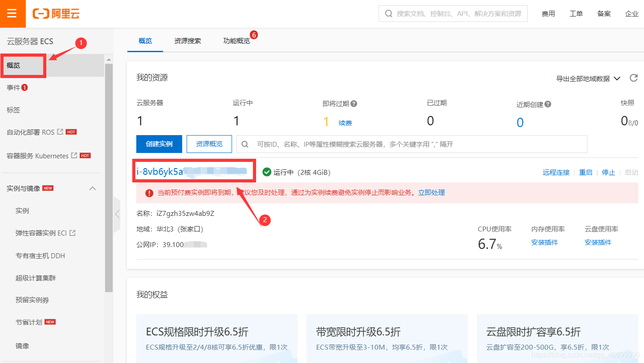Click the 资源概览 button
644x363 pixels.
point(209,144)
